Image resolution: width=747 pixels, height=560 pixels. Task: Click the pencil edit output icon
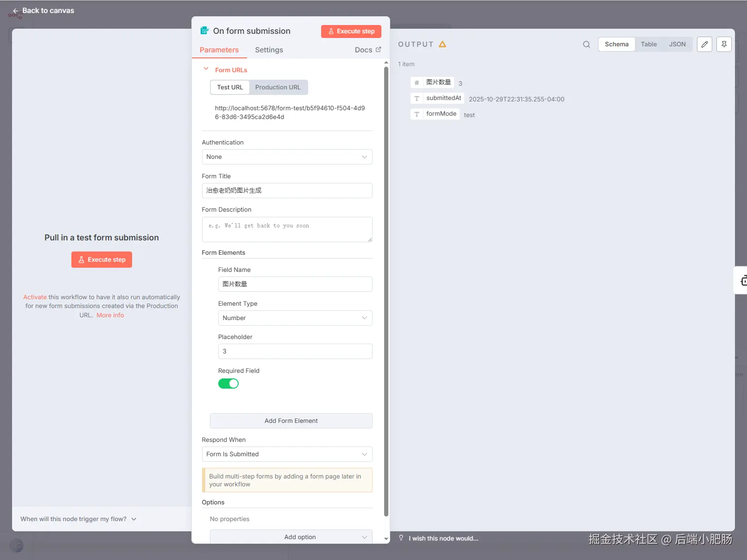704,44
